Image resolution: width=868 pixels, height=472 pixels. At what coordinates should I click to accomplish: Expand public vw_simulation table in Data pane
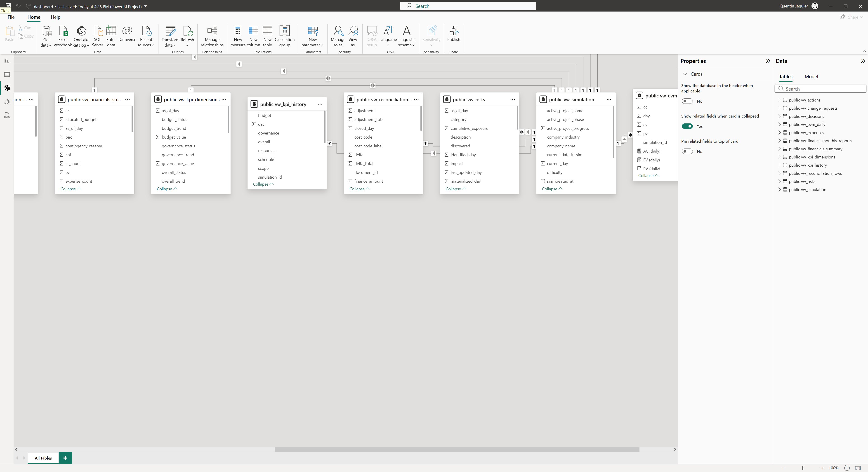(x=779, y=190)
